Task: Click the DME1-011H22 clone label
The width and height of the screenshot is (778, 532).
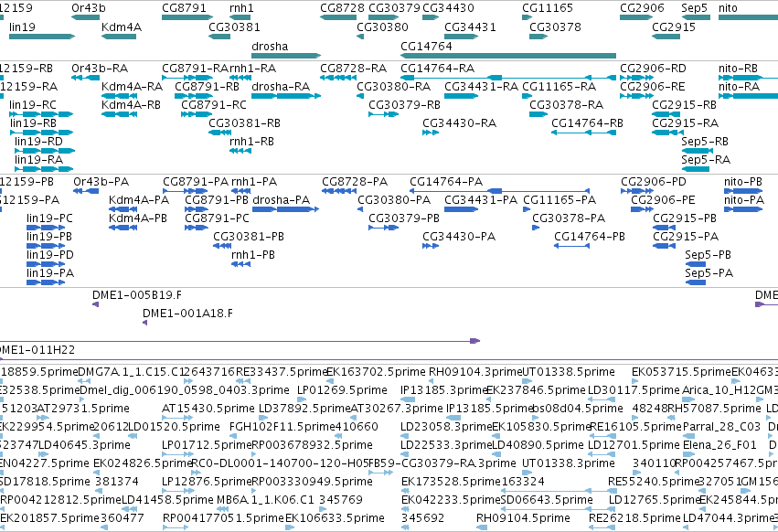Action: click(37, 350)
